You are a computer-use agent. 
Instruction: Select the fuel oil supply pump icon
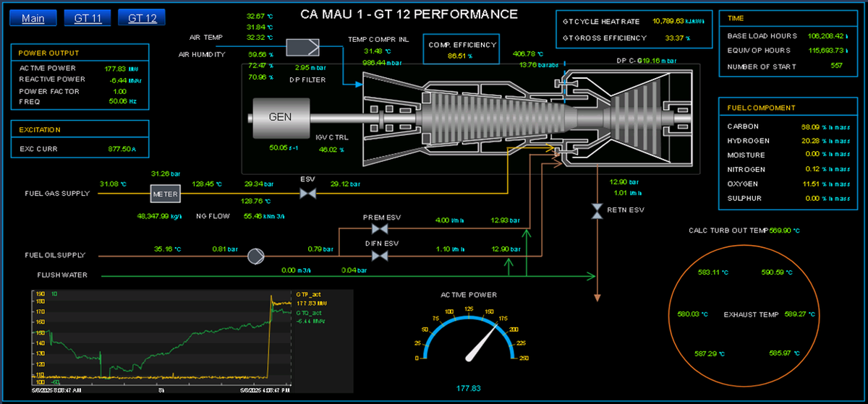pos(256,256)
